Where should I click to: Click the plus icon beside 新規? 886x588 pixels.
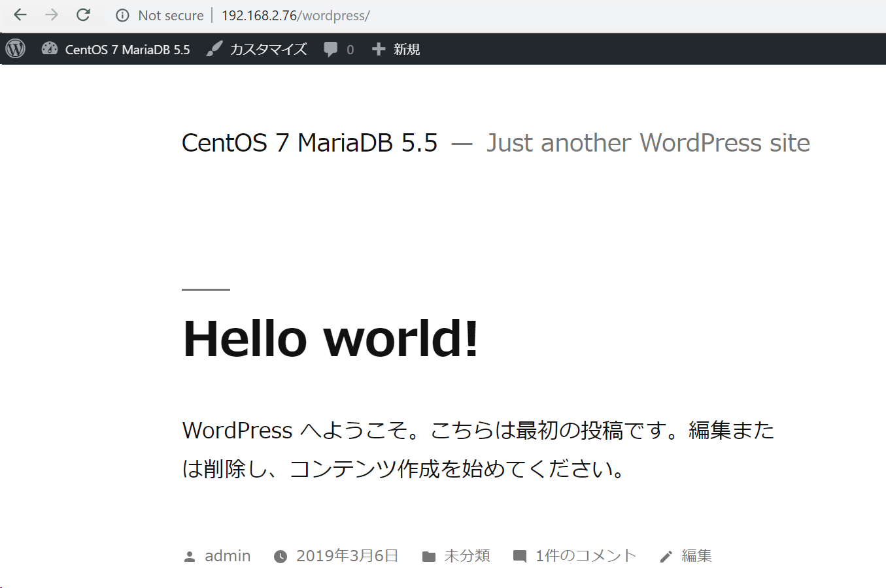[379, 49]
